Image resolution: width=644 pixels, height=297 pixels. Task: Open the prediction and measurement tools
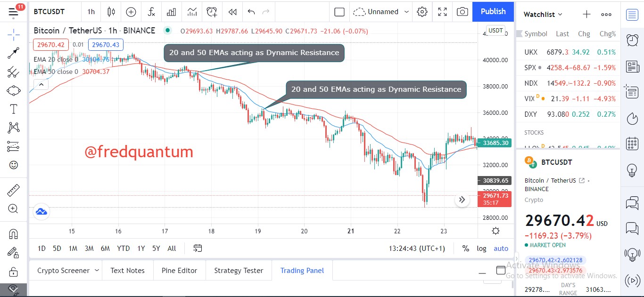(x=14, y=146)
